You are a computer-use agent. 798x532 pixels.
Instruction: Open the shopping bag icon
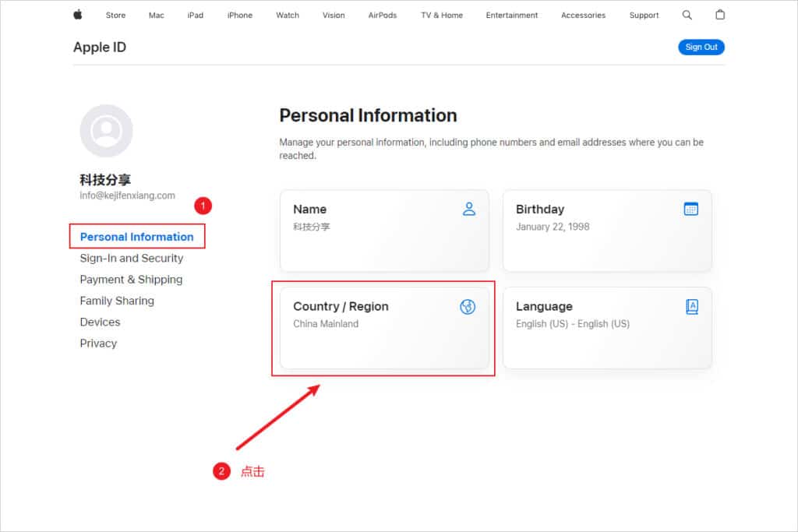(x=719, y=14)
